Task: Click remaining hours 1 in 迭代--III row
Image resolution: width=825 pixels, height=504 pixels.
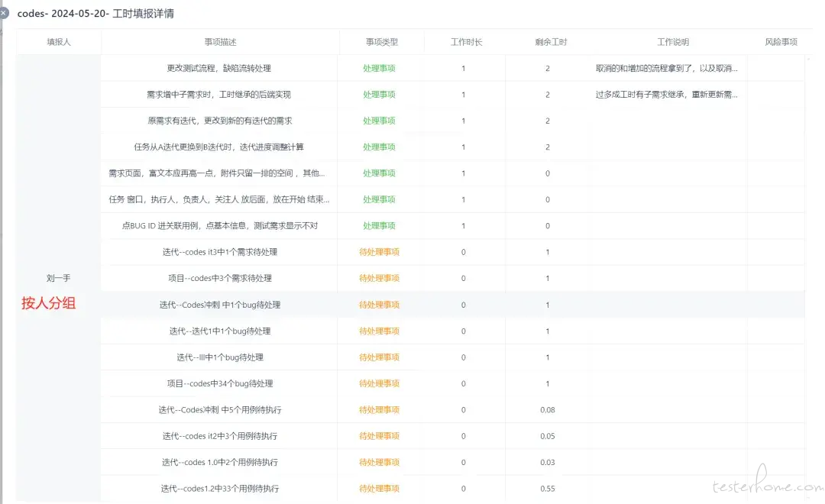Action: click(x=548, y=357)
